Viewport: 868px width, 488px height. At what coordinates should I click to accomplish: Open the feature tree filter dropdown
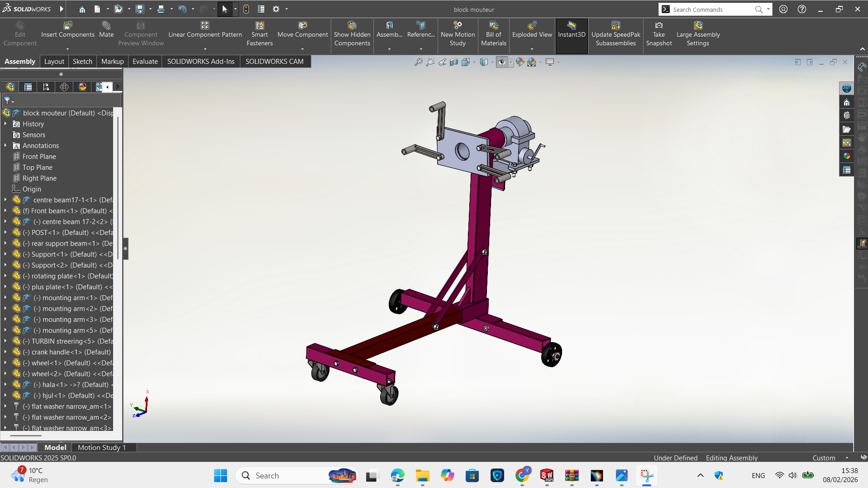pos(9,100)
